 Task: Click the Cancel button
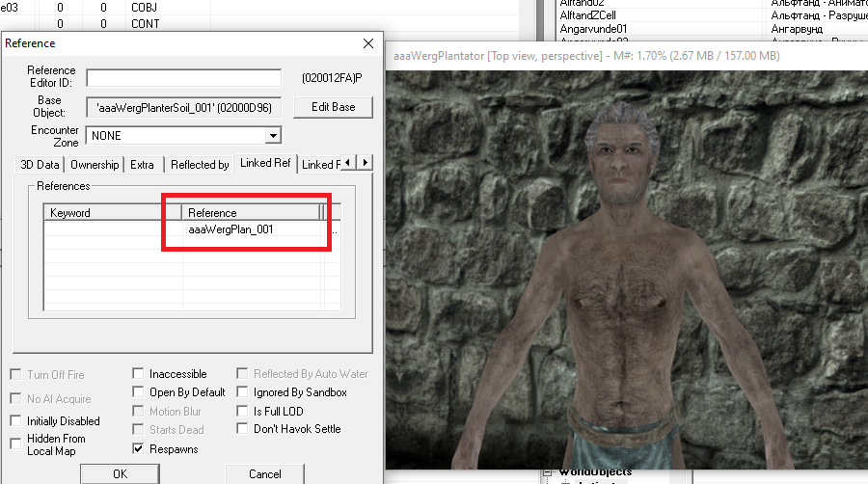coord(264,474)
